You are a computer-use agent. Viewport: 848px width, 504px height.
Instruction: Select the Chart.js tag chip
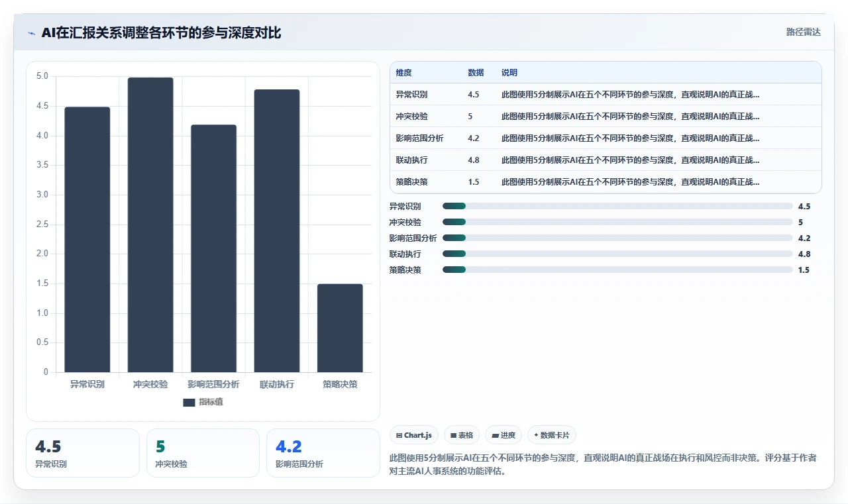point(413,435)
